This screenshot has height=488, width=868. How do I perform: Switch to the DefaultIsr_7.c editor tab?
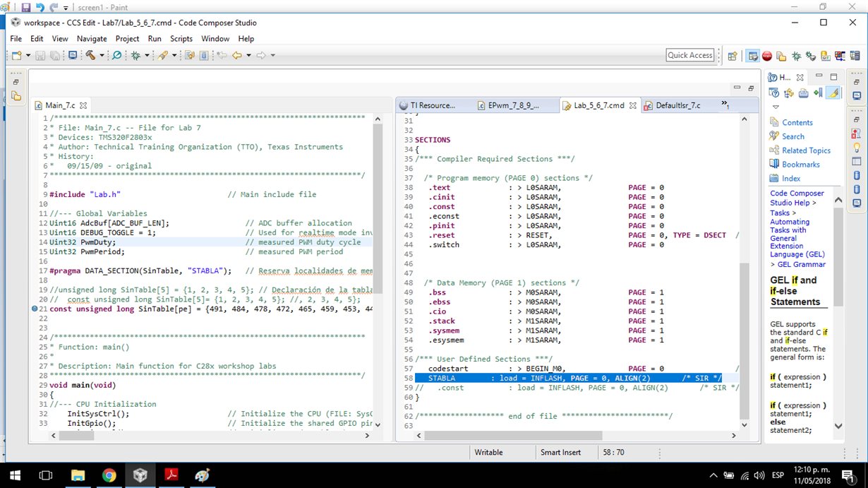pos(677,105)
